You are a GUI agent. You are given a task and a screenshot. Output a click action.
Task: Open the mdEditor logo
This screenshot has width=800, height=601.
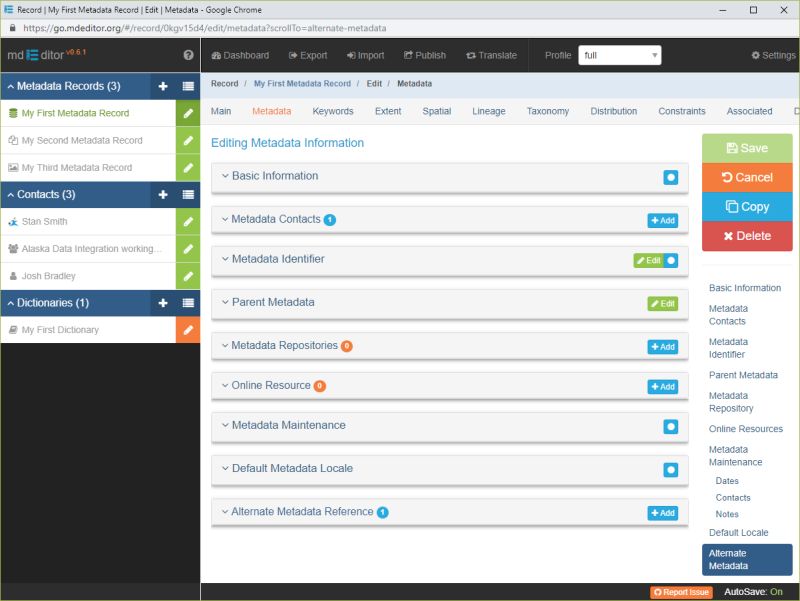(x=46, y=55)
